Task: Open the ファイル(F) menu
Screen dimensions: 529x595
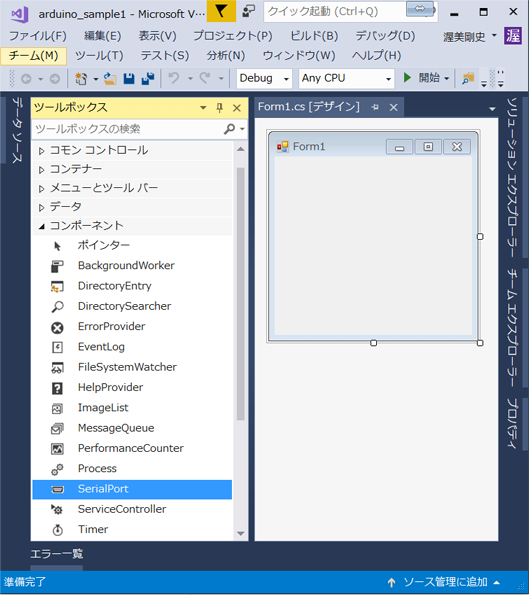Action: (x=38, y=36)
